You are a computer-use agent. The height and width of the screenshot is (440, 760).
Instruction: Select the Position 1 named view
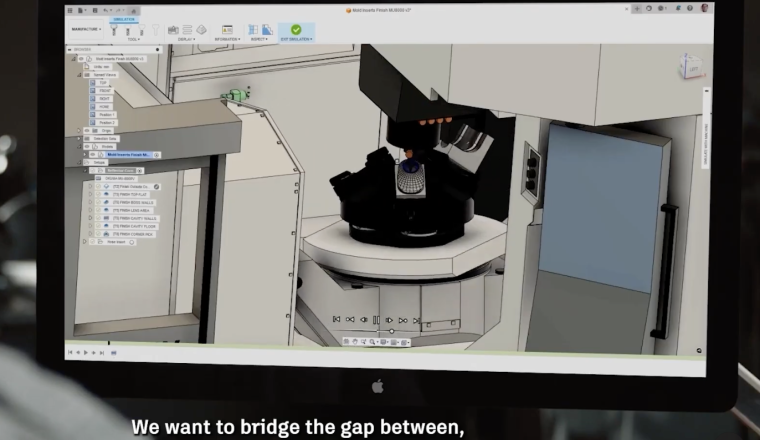coord(107,115)
